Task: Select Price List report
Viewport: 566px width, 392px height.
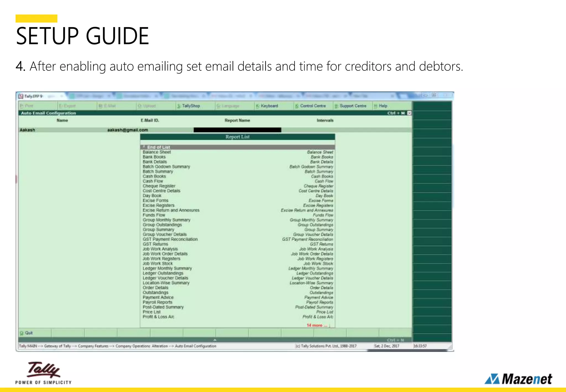Action: [x=237, y=312]
